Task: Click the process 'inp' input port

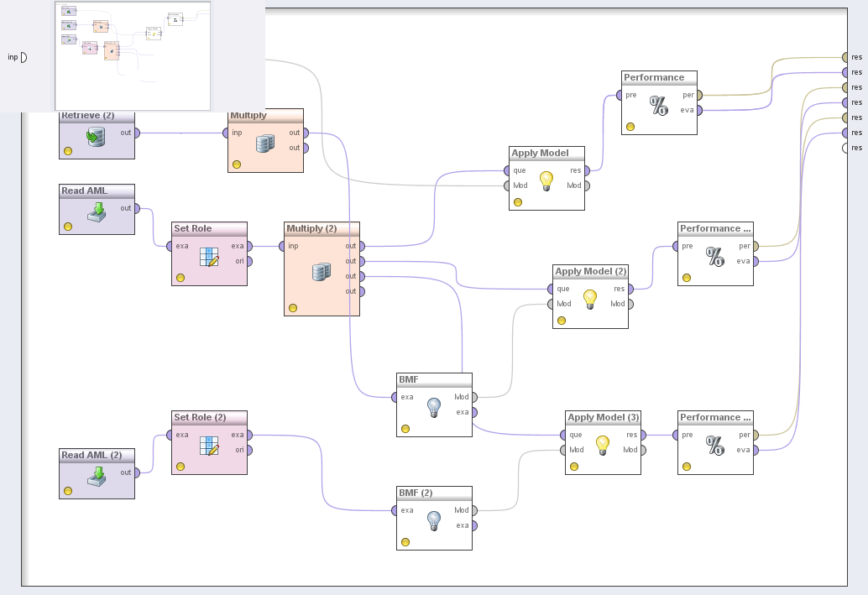Action: (x=24, y=57)
